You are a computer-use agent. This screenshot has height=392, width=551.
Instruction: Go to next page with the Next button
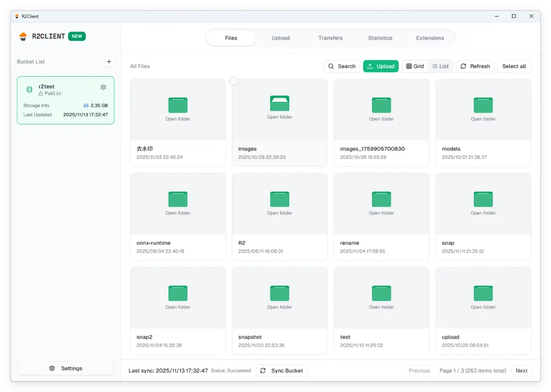tap(522, 370)
